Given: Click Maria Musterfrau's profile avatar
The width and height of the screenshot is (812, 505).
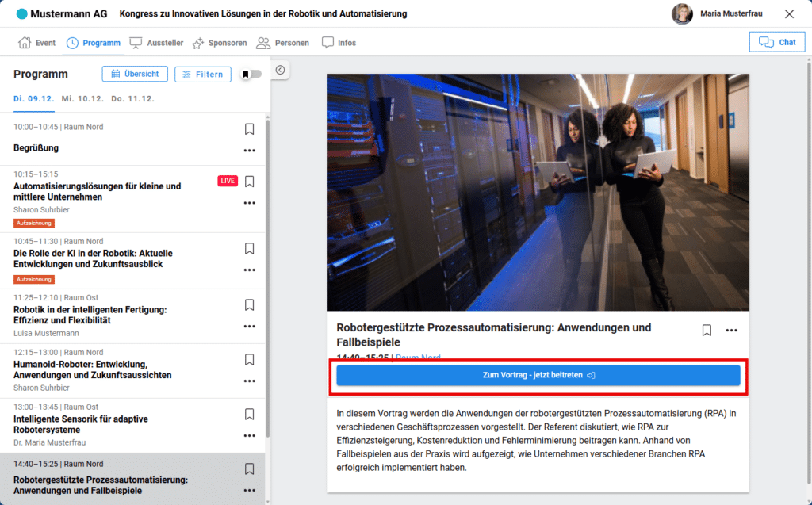Looking at the screenshot, I should pos(682,14).
